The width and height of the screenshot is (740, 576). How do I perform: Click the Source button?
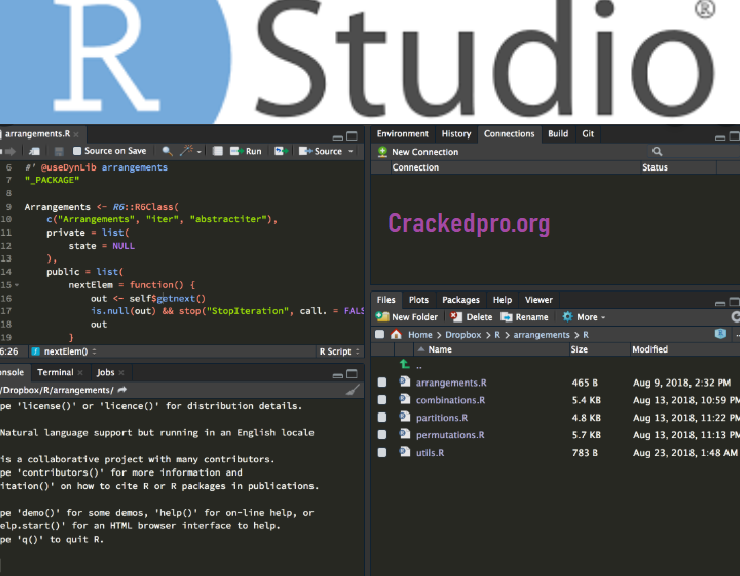pos(320,151)
